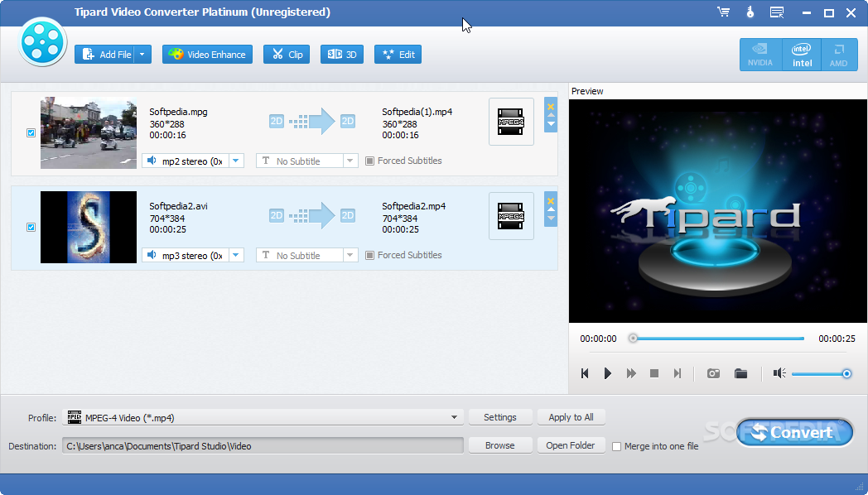Click Open Folder button
The height and width of the screenshot is (495, 868).
(570, 445)
